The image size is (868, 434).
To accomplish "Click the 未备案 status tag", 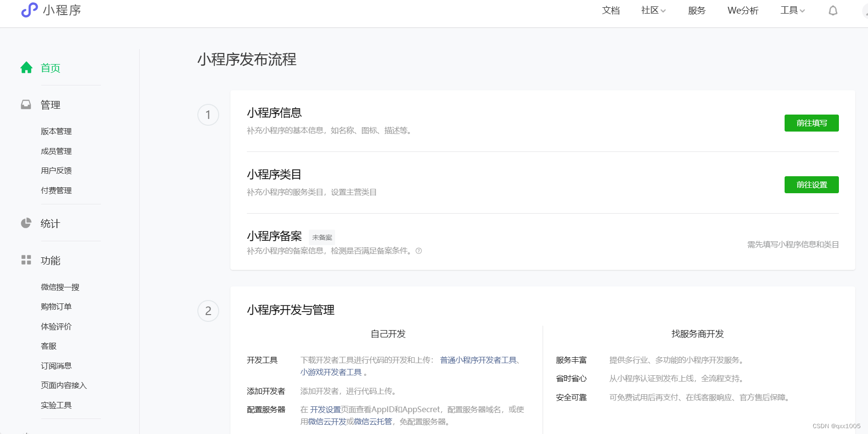I will [322, 237].
